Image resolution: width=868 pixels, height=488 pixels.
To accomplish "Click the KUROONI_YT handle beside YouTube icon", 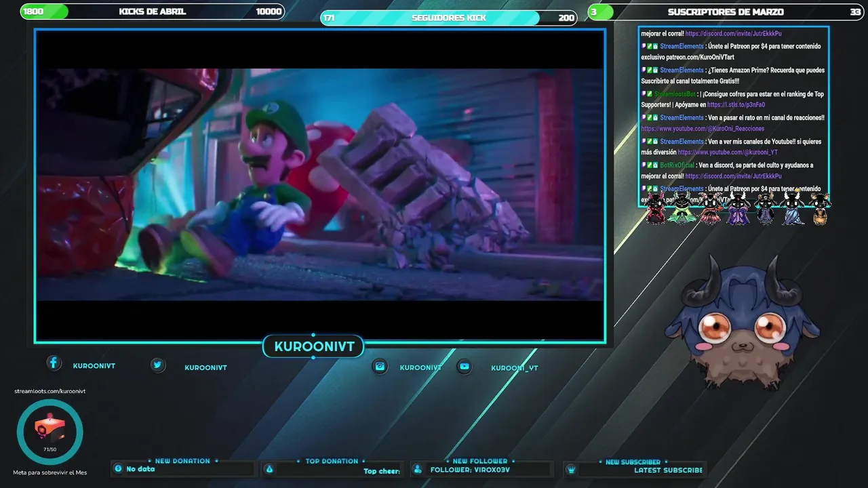I will (x=515, y=368).
